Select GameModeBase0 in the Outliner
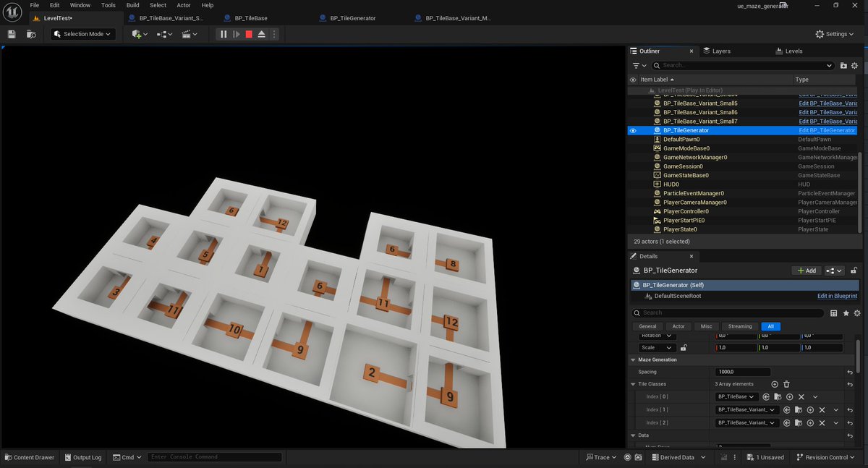Screen dimensions: 868x468 tap(686, 148)
